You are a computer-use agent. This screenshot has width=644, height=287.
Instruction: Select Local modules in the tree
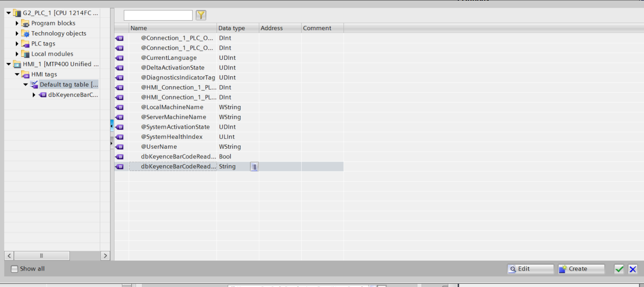[52, 54]
